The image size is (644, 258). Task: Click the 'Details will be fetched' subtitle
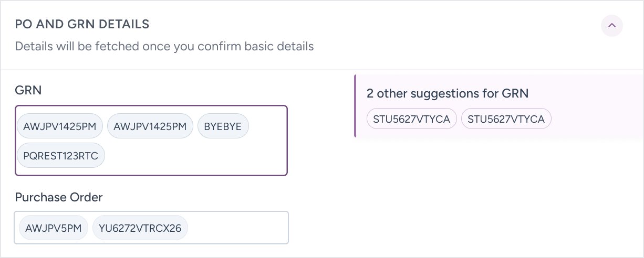tap(164, 46)
